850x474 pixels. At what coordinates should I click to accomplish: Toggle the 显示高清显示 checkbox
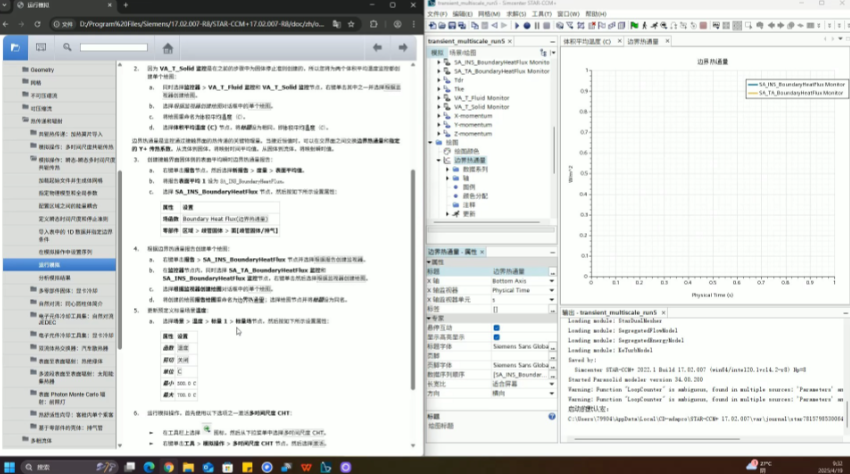click(497, 336)
